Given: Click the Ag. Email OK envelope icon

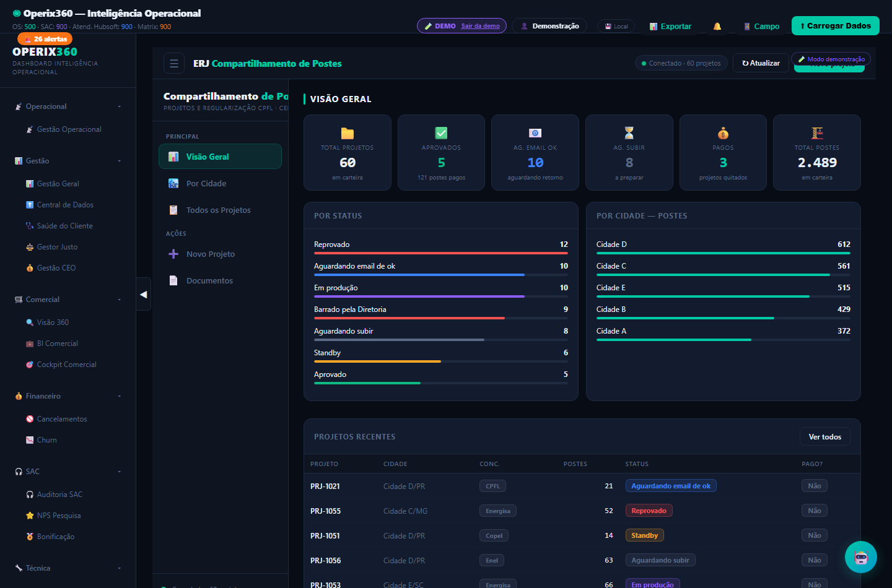Looking at the screenshot, I should (x=535, y=133).
